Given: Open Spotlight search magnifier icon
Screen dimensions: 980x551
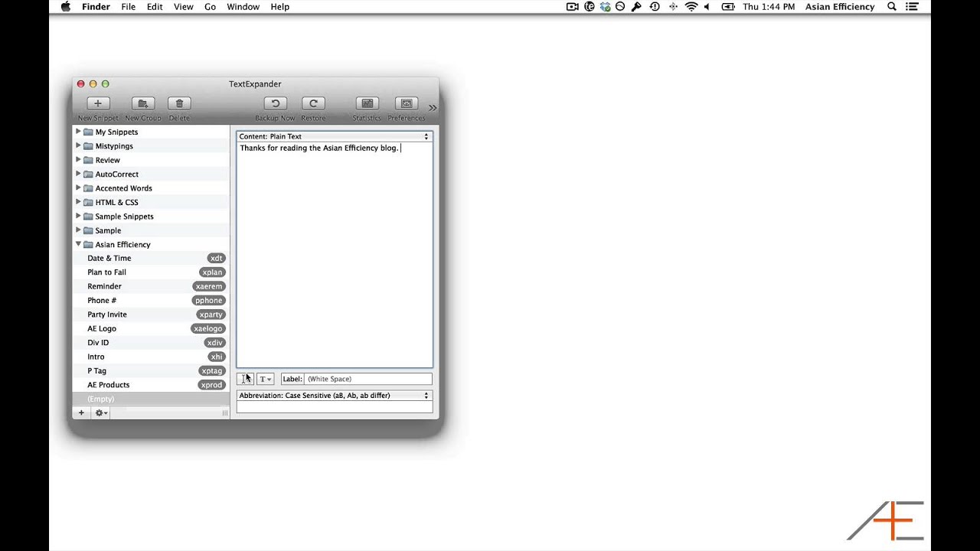Looking at the screenshot, I should (x=892, y=7).
